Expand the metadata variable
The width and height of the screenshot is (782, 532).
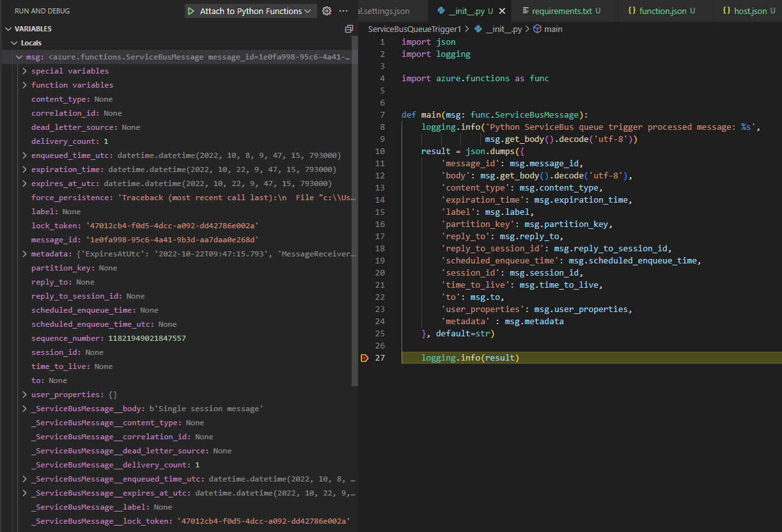pos(24,253)
